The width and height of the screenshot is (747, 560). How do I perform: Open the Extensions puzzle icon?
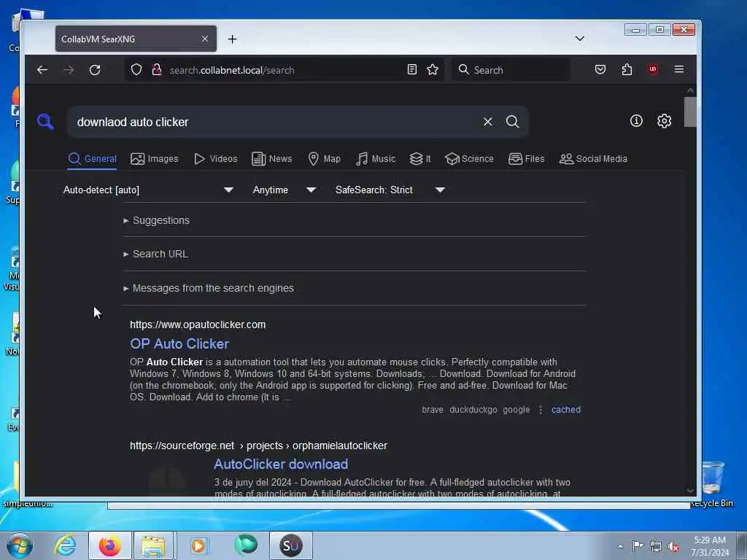(x=627, y=69)
